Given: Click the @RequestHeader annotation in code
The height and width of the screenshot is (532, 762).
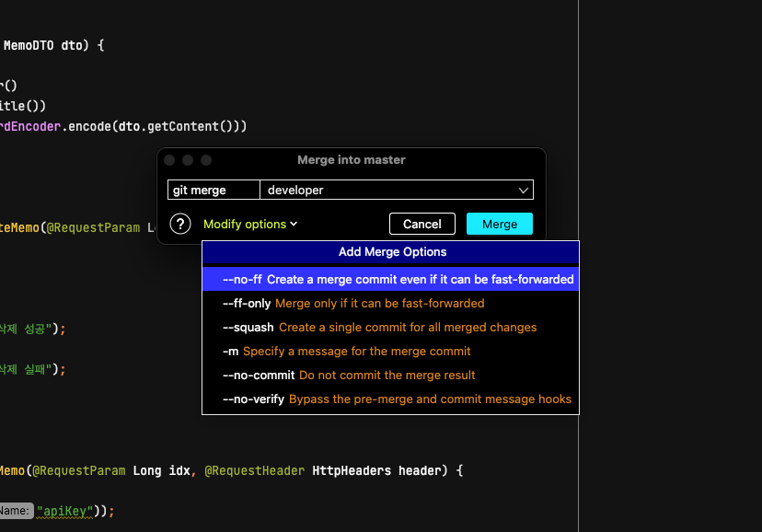Looking at the screenshot, I should 255,470.
